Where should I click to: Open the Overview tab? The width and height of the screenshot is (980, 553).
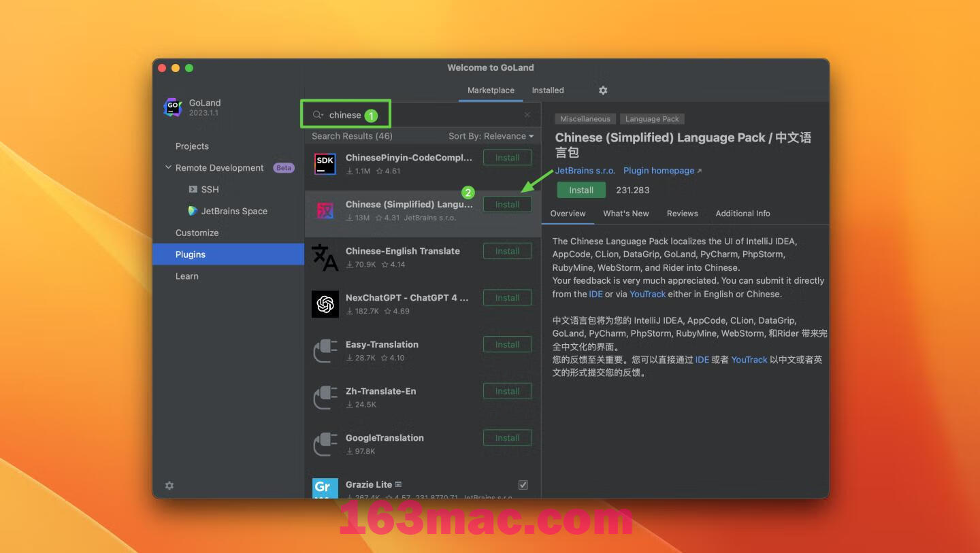coord(568,214)
